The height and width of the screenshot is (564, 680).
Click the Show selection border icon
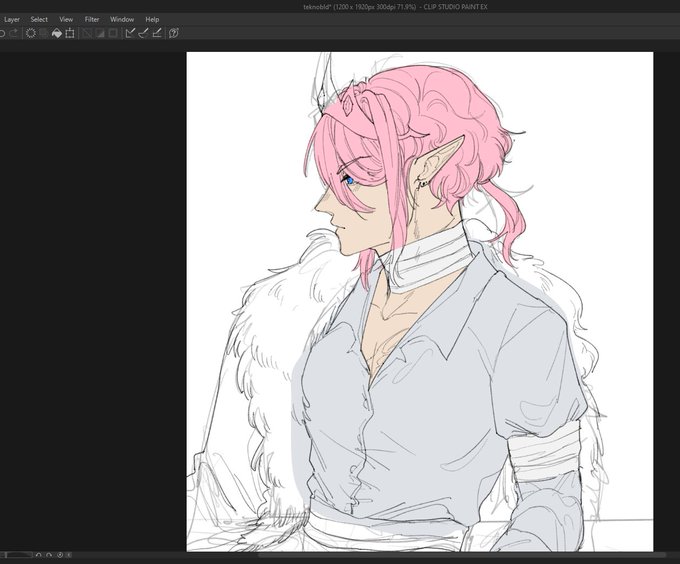pyautogui.click(x=113, y=33)
